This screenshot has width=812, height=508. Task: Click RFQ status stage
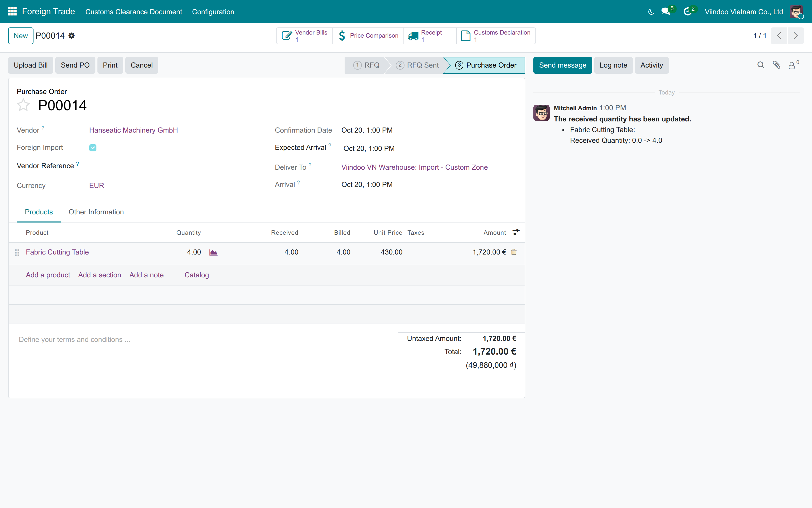click(366, 65)
